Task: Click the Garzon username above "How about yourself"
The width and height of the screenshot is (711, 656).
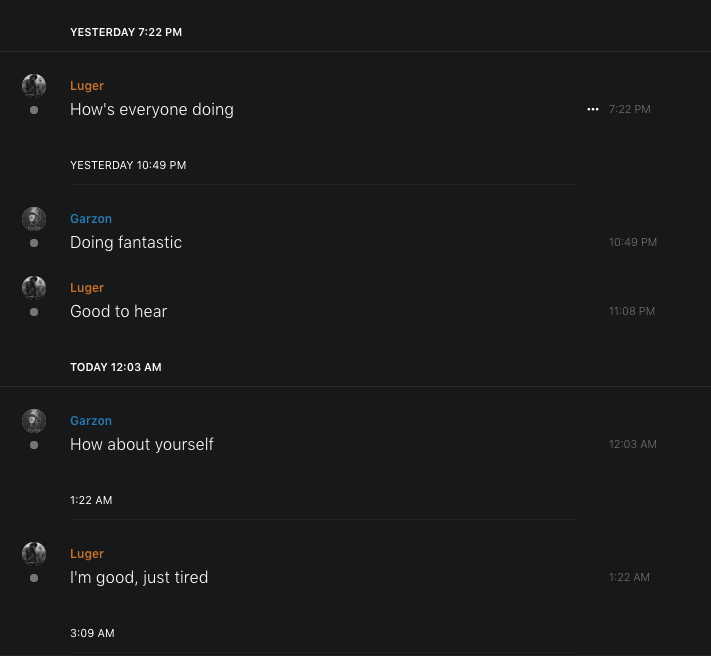Action: [91, 421]
